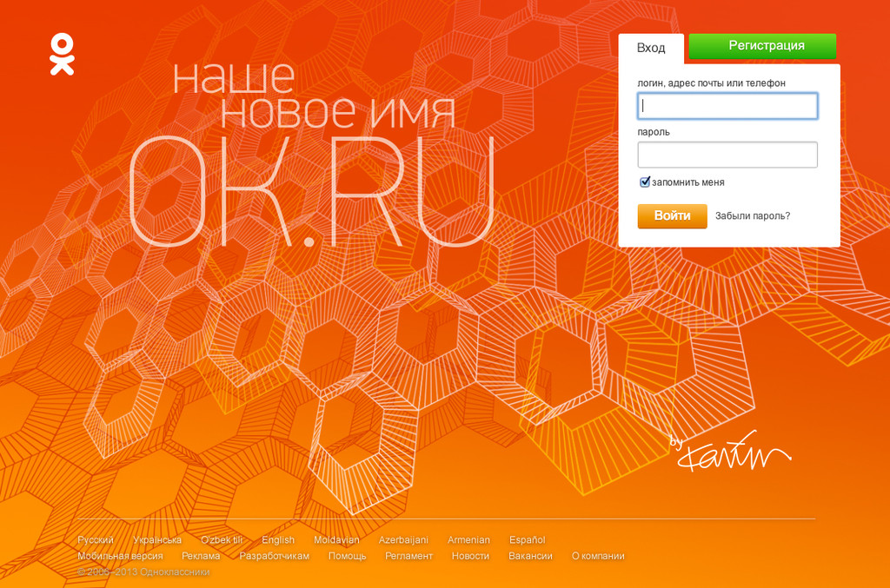
Task: Choose Azerbaijani in the footer
Action: [x=403, y=540]
